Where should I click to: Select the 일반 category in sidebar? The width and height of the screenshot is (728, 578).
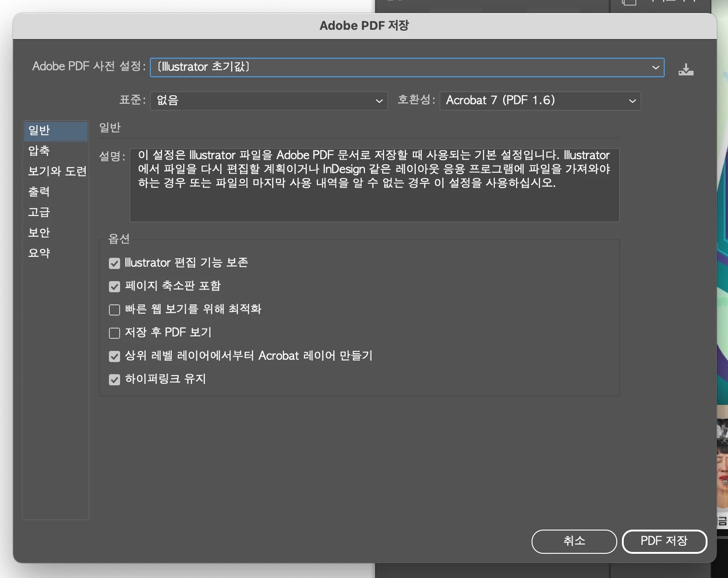pyautogui.click(x=56, y=131)
